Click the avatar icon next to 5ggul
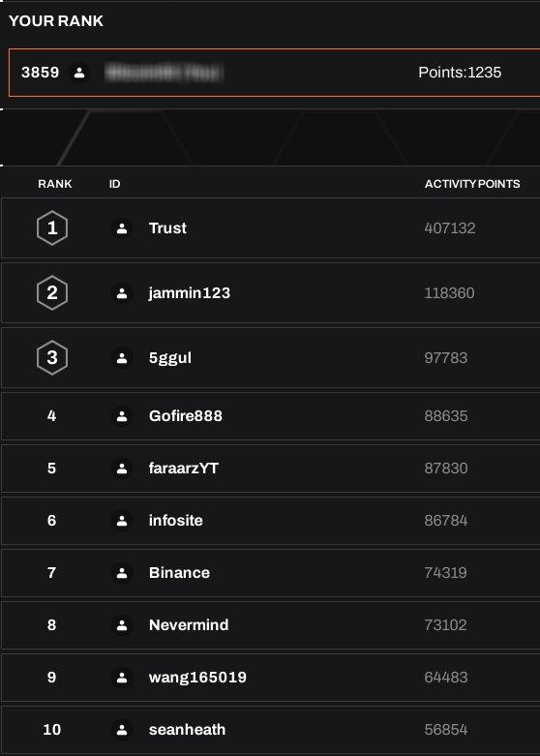This screenshot has height=756, width=540. pos(122,358)
